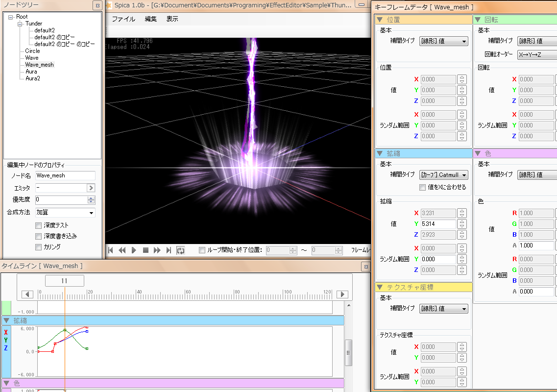Click the 拡縮 Y value field
557x392 pixels.
(437, 224)
